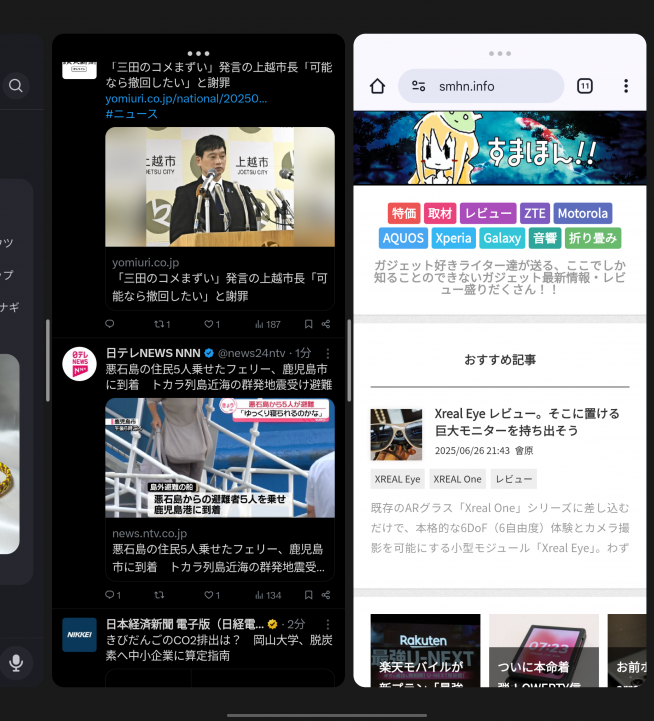Open more options on 日本経済新聞 tweet
Image resolution: width=654 pixels, height=721 pixels.
pyautogui.click(x=327, y=624)
